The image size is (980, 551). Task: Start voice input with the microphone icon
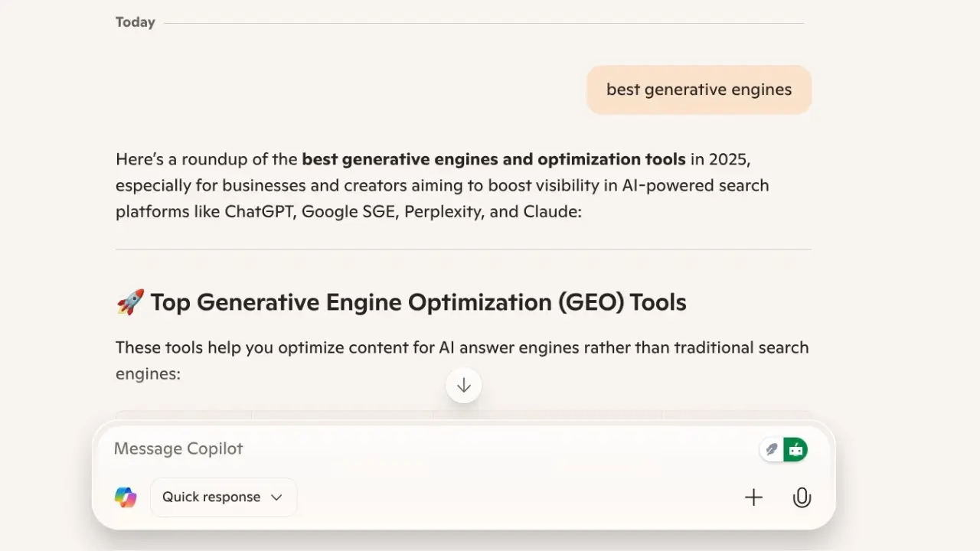[802, 497]
